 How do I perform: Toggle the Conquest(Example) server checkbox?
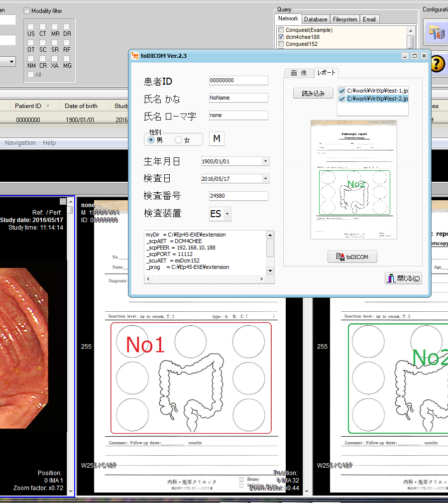[281, 30]
